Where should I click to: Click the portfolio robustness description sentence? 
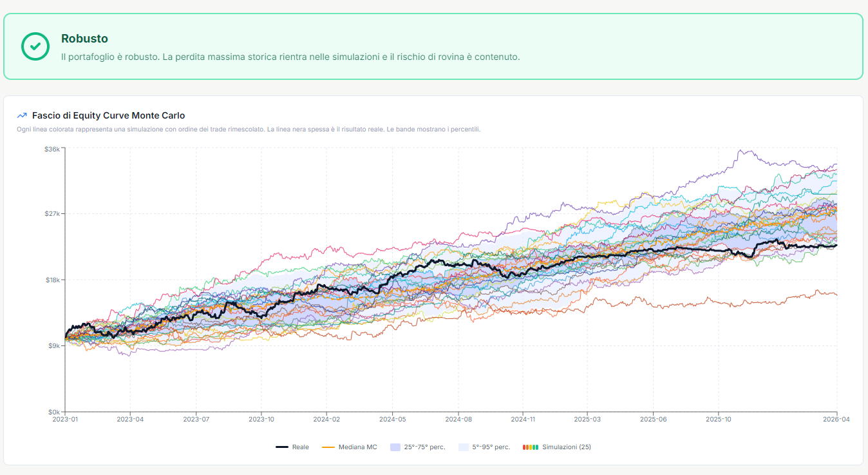pos(290,57)
